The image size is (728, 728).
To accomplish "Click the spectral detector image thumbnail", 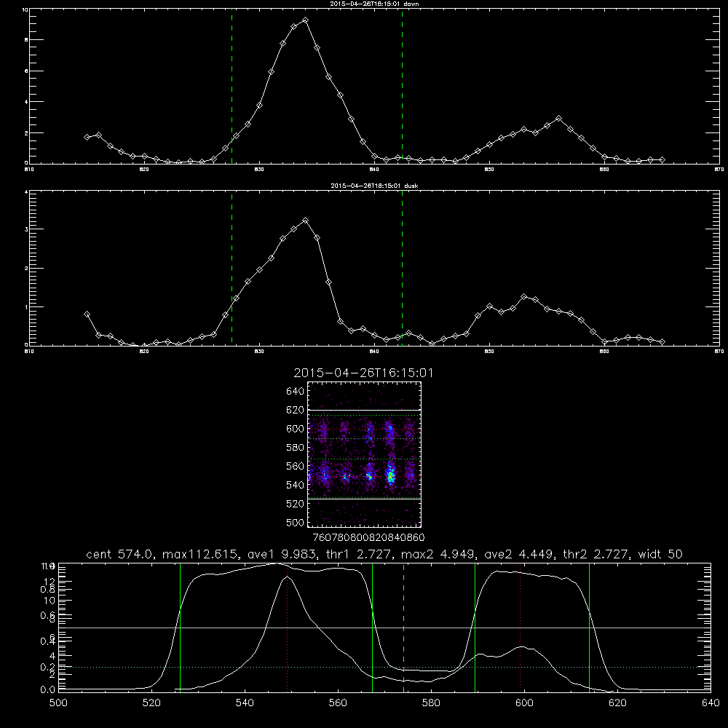I will (365, 454).
